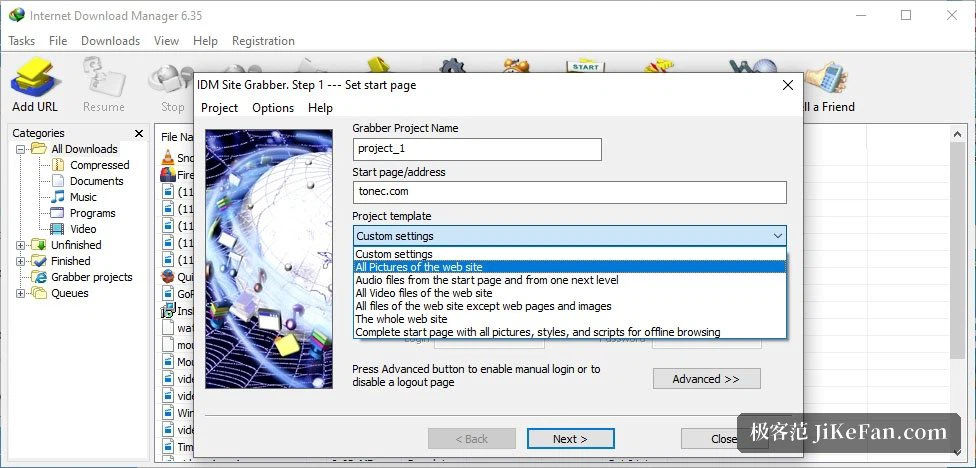Click the Start Queue toolbar icon
The image size is (976, 468).
[x=584, y=65]
